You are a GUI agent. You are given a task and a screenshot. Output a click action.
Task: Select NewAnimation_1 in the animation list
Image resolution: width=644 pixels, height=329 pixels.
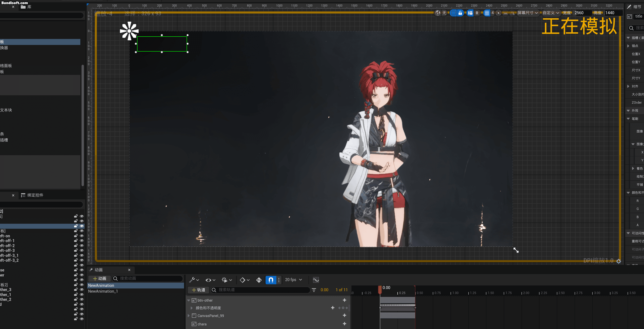[103, 291]
